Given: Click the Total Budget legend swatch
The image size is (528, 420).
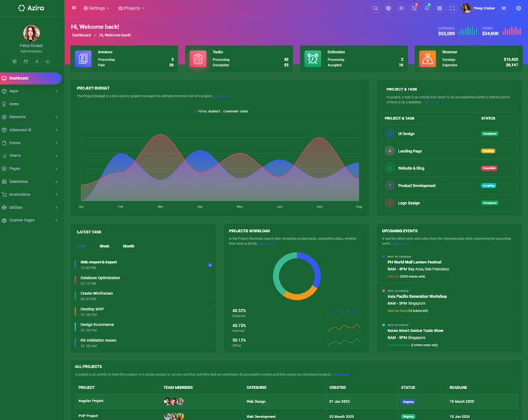Looking at the screenshot, I should click(195, 112).
